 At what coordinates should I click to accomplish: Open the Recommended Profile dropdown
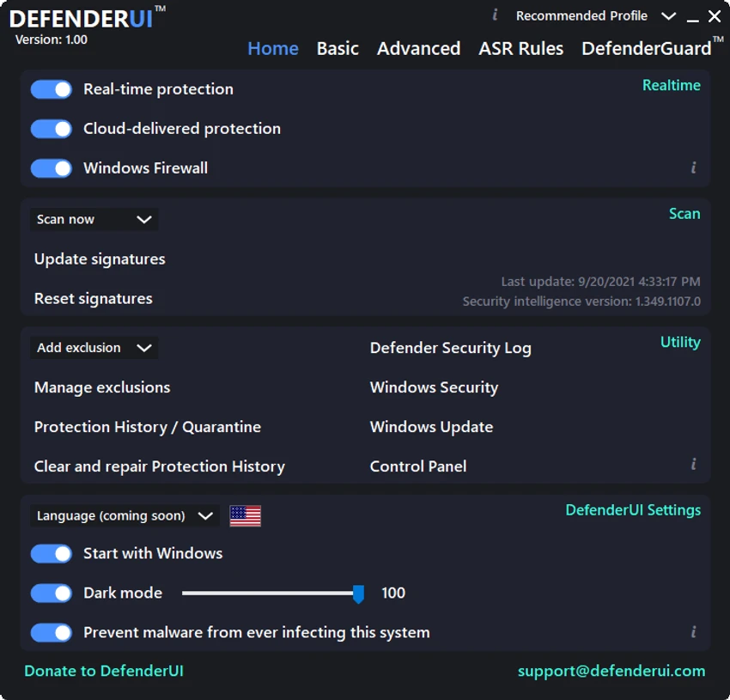(x=596, y=16)
